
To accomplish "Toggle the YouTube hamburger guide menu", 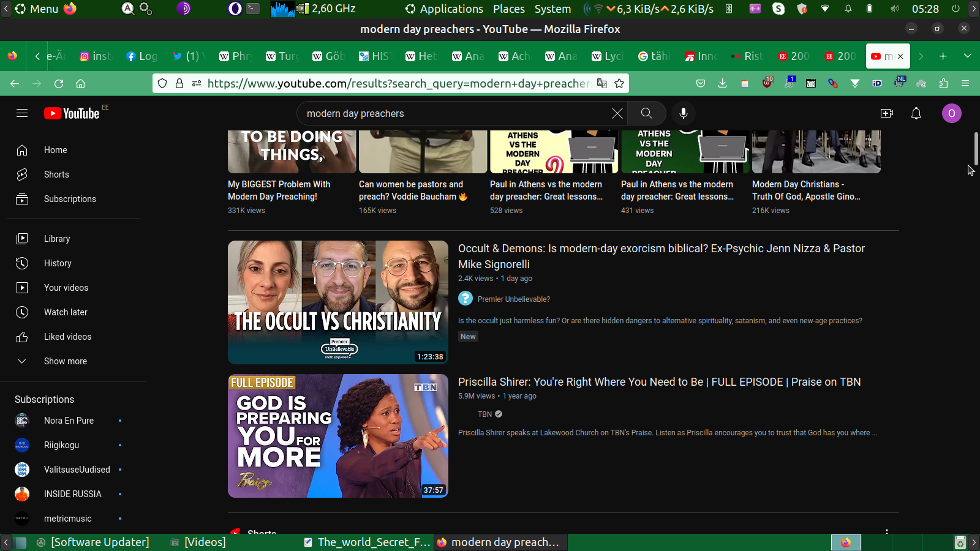I will pos(22,113).
